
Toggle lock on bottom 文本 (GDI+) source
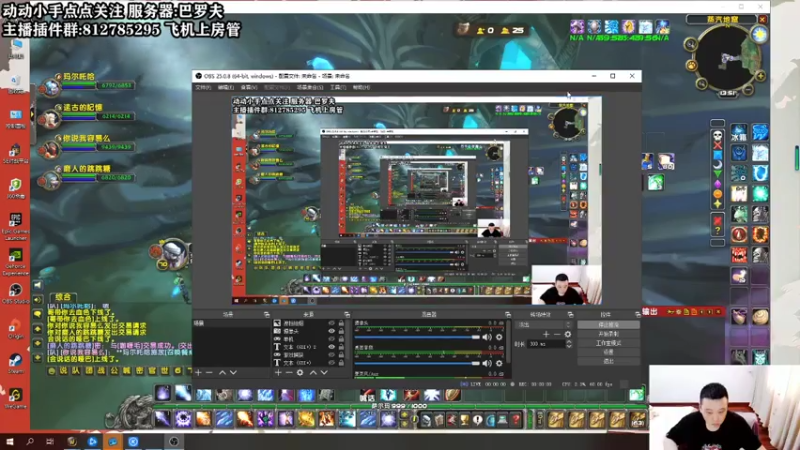341,363
